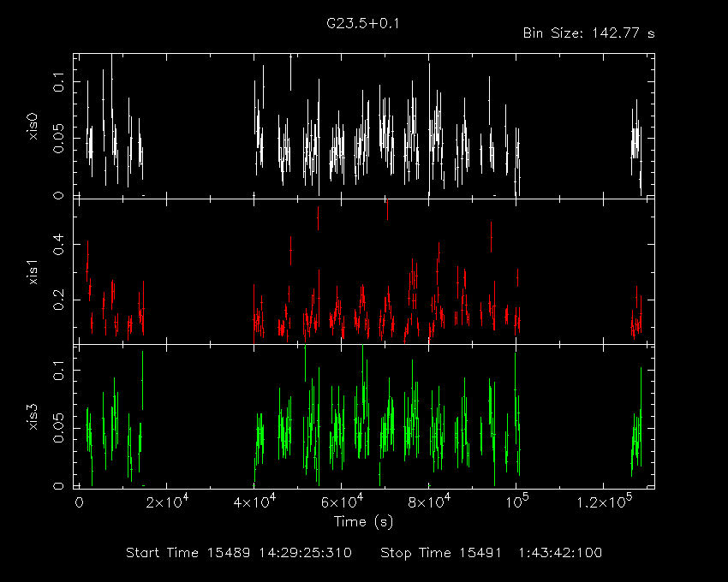Viewport: 728px width, 582px height.
Task: Click the x-axis tick label 10^5
Action: [516, 502]
